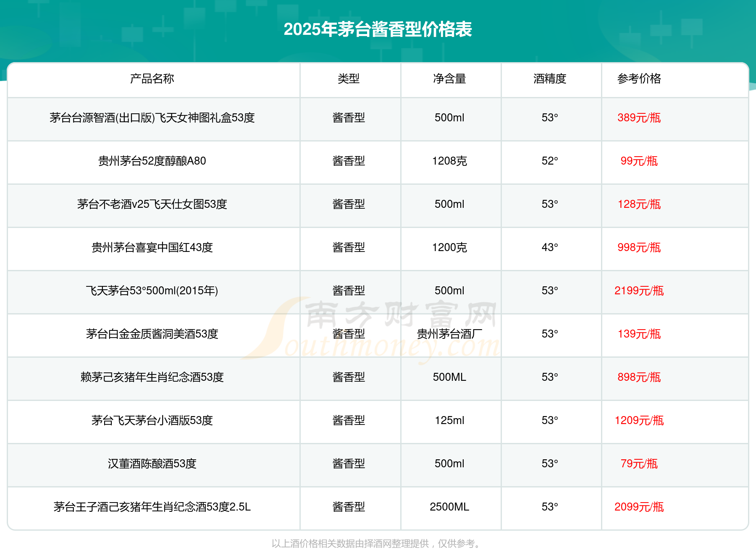Click the 898元/瓶 price

tap(639, 377)
